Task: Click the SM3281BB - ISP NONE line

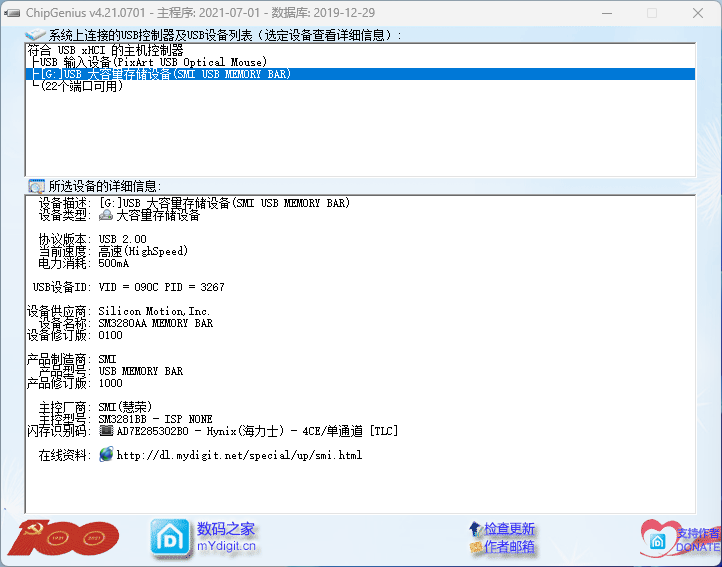Action: pos(156,419)
